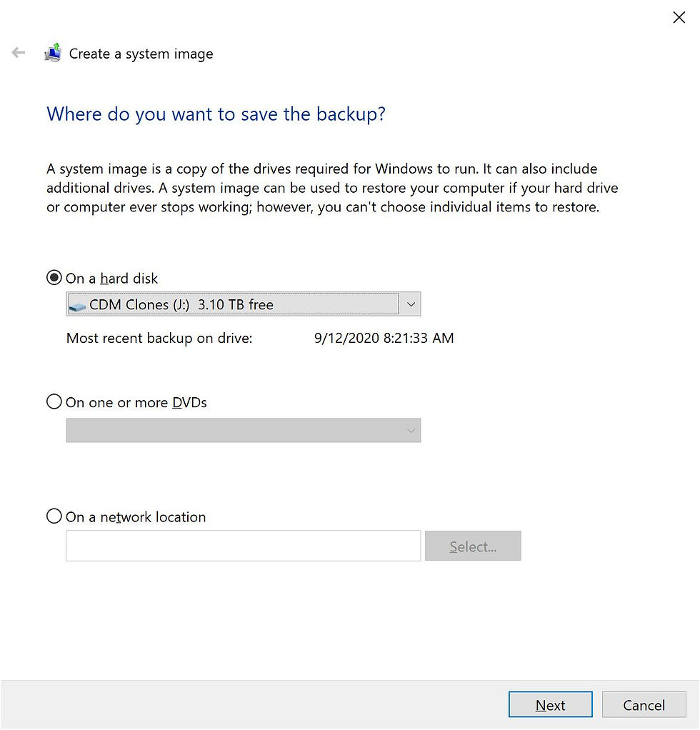Select 'On one or more DVDs' radio button

pyautogui.click(x=54, y=401)
